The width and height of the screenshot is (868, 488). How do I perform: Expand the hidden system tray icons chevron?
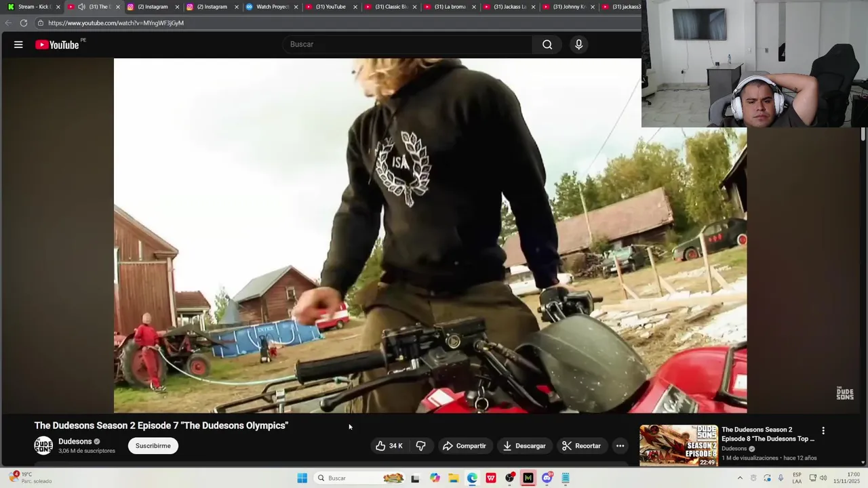click(740, 478)
